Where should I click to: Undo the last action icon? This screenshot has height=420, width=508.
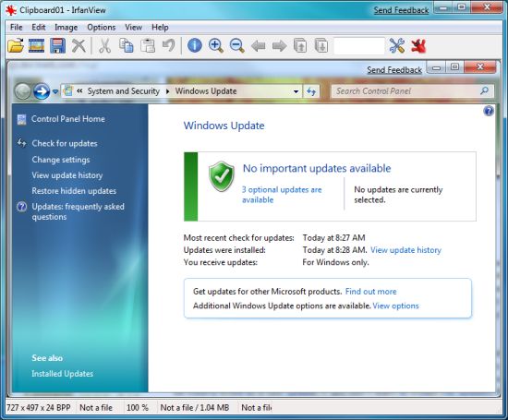[168, 45]
